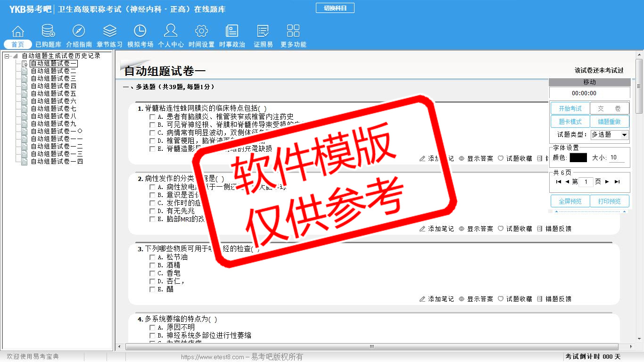Add a note to question 3

pos(437,299)
